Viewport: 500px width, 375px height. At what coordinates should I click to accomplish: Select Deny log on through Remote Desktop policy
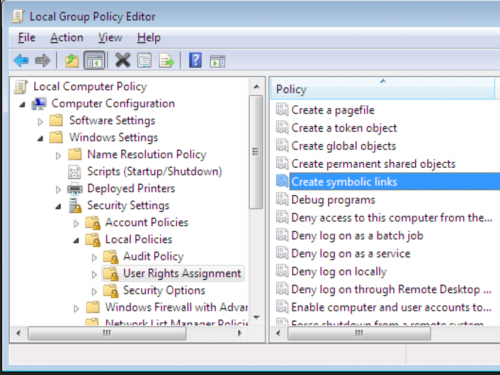coord(391,289)
